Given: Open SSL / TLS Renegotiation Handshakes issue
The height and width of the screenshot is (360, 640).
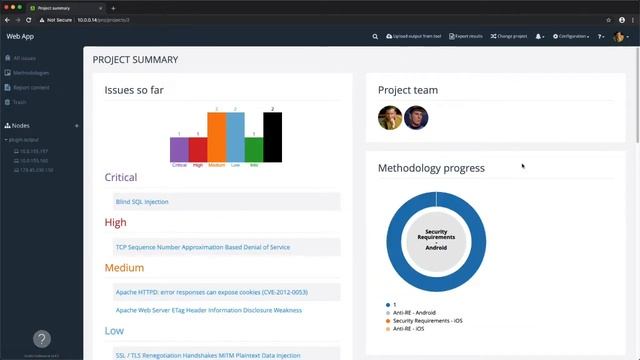Looking at the screenshot, I should [208, 356].
